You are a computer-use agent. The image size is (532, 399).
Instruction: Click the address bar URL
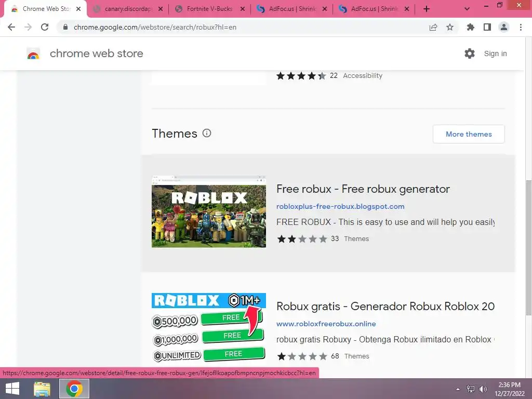(x=155, y=27)
